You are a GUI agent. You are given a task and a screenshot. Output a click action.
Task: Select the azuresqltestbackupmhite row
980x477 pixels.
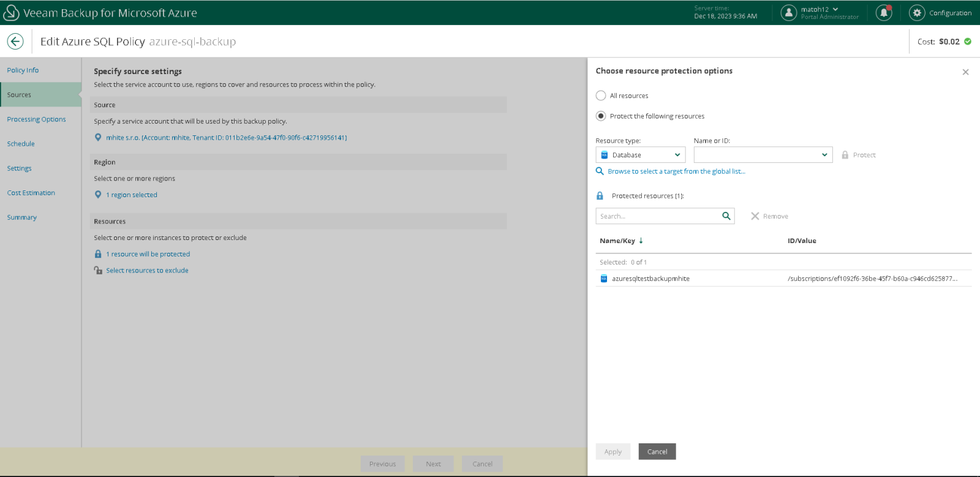[783, 279]
